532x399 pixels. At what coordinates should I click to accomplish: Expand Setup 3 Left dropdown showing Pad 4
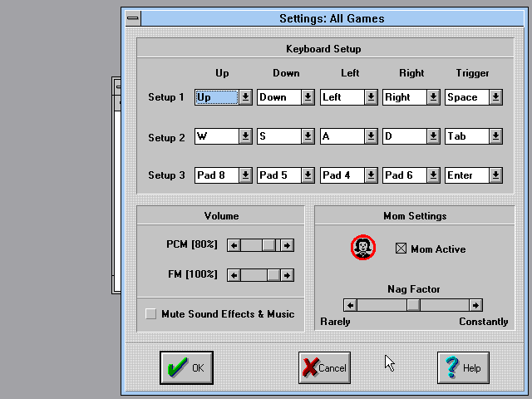tap(371, 175)
